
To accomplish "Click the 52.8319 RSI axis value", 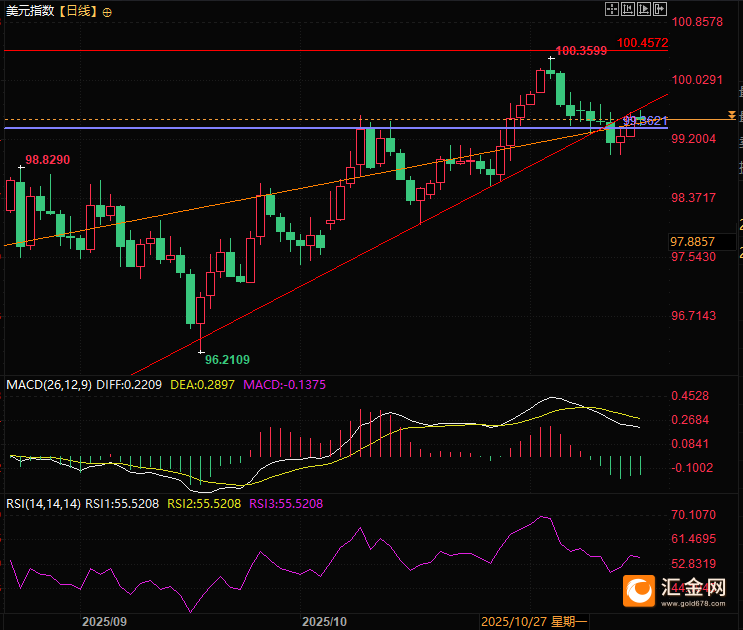I will [x=694, y=564].
